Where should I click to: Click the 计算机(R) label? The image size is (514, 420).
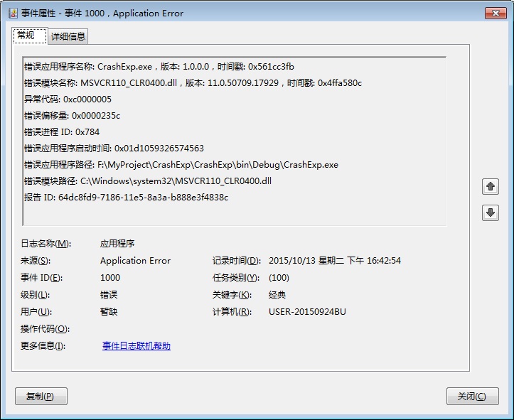[x=232, y=312]
